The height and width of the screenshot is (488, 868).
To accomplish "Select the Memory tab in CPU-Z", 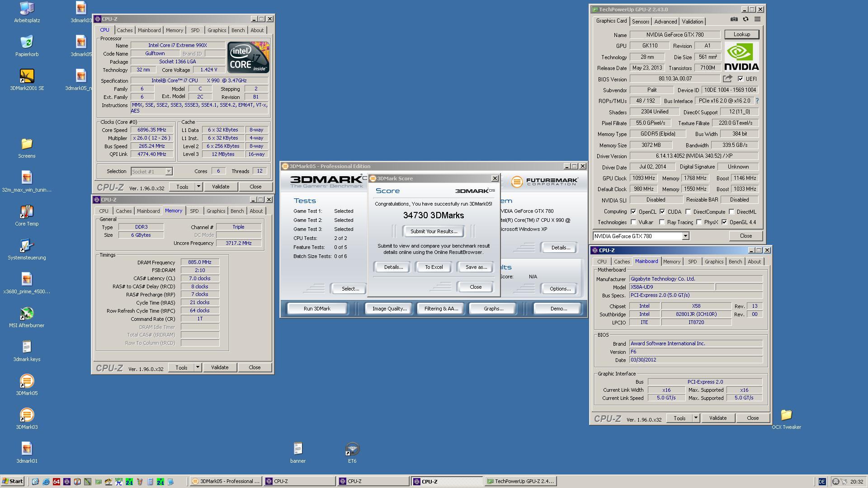I will pos(174,210).
